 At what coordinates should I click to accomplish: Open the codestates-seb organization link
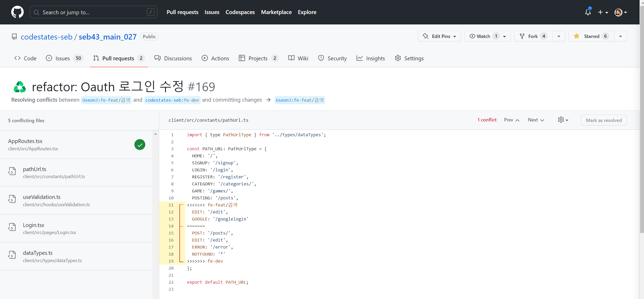click(x=46, y=37)
